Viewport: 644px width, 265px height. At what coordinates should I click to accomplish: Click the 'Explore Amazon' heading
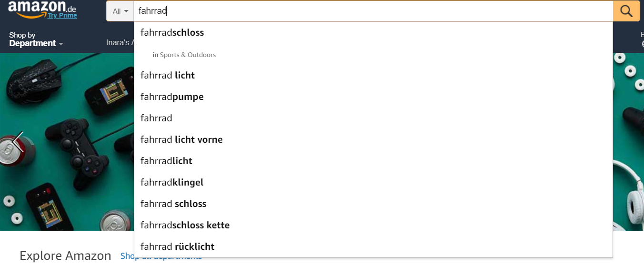(x=65, y=255)
